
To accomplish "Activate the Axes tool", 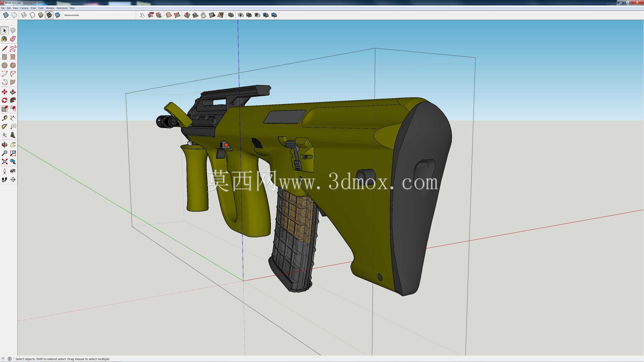I will (5, 135).
